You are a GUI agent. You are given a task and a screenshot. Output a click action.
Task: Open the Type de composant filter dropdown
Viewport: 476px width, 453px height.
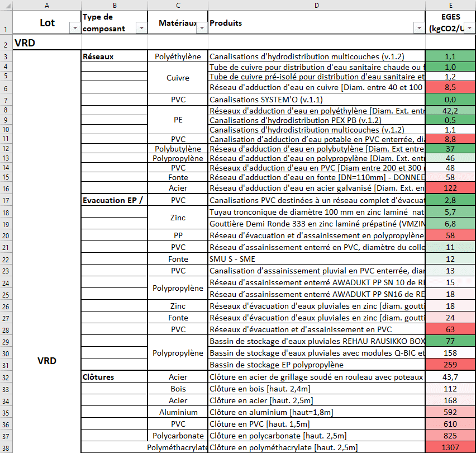tap(141, 29)
